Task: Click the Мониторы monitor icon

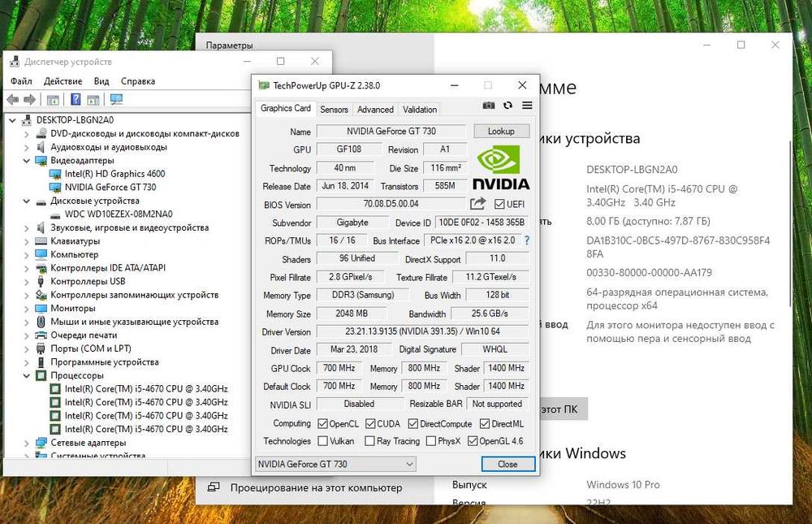Action: pyautogui.click(x=41, y=308)
